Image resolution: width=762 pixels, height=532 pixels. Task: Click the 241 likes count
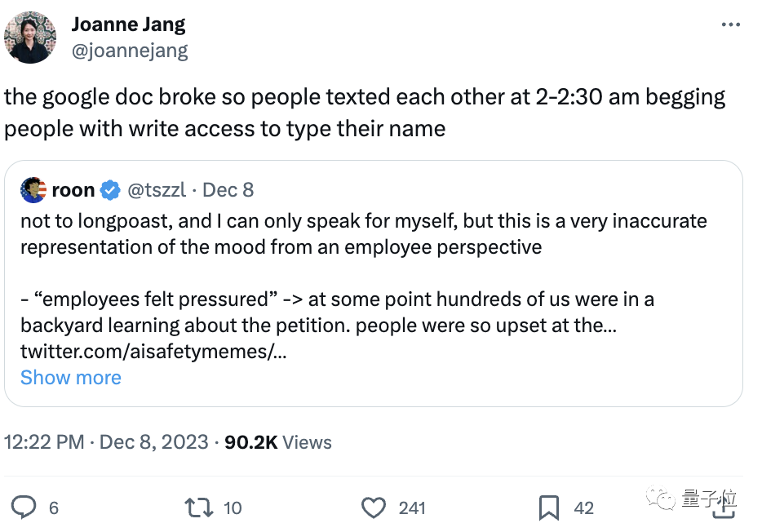412,508
